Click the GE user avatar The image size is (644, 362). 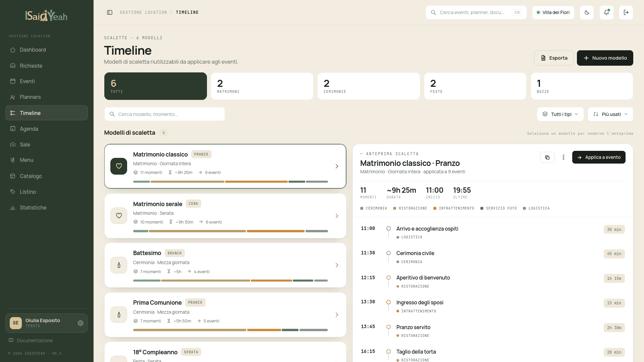tap(16, 323)
